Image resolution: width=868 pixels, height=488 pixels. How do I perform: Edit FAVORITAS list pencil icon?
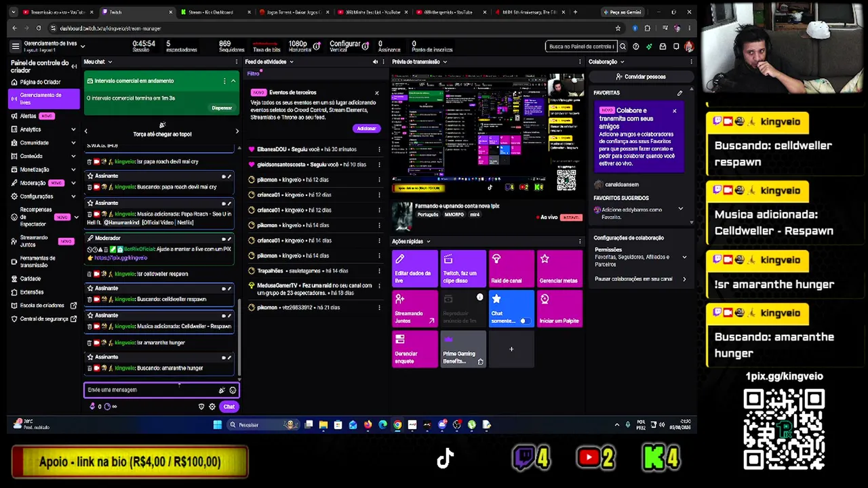pos(679,93)
